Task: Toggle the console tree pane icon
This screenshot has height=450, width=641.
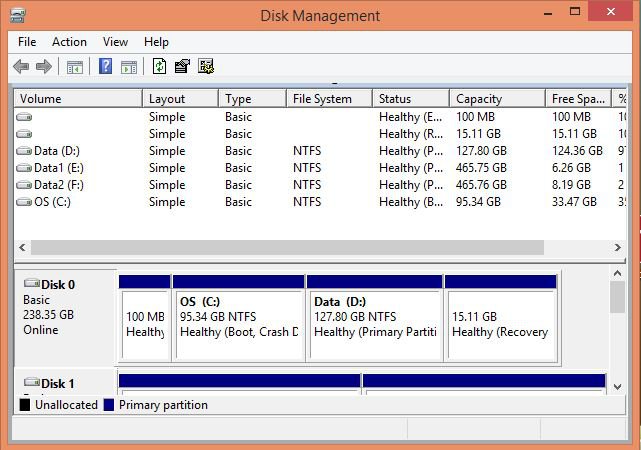Action: coord(74,67)
